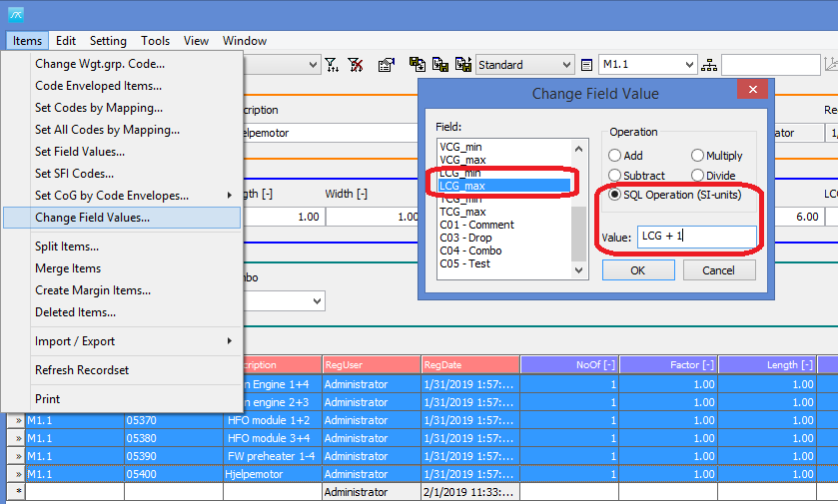Choose Change Field Values... entry
Viewport: 838px width, 504px height.
click(122, 218)
